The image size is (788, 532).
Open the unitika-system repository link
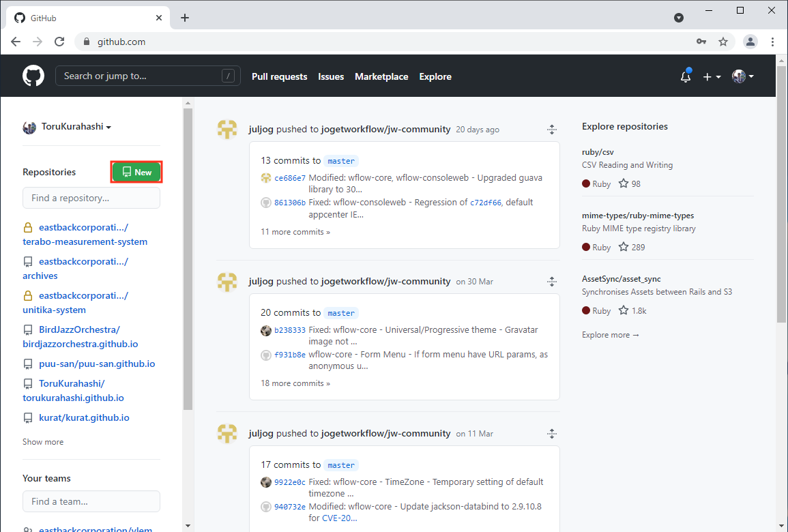click(75, 303)
